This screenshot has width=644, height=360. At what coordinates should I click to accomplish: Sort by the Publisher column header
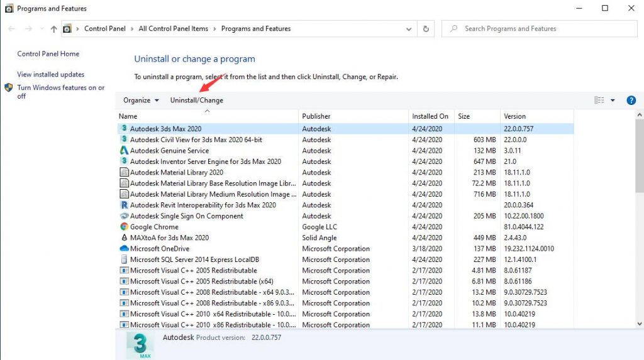(x=353, y=116)
